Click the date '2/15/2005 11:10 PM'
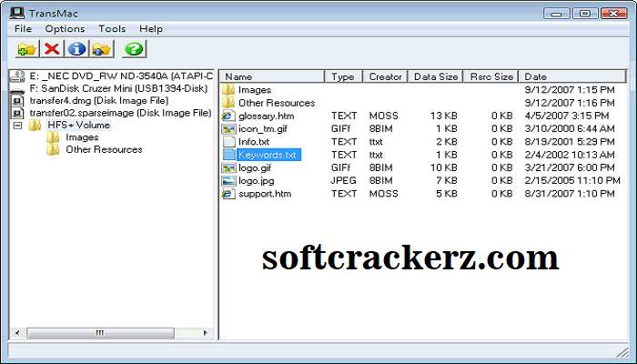This screenshot has height=364, width=637. pyautogui.click(x=572, y=181)
